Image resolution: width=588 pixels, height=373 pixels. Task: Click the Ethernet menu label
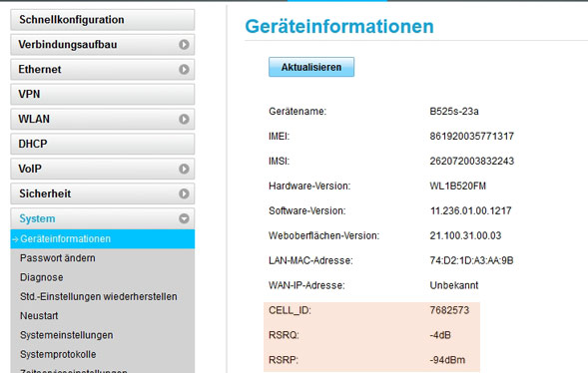(40, 69)
